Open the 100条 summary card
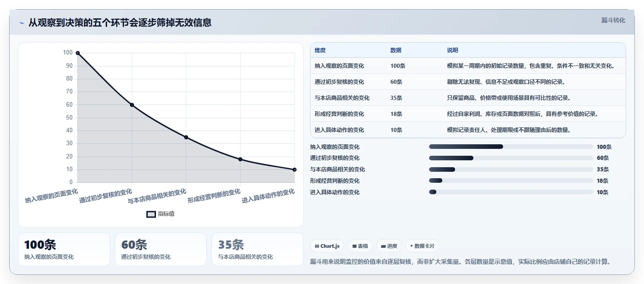This screenshot has height=284, width=644. (x=64, y=249)
